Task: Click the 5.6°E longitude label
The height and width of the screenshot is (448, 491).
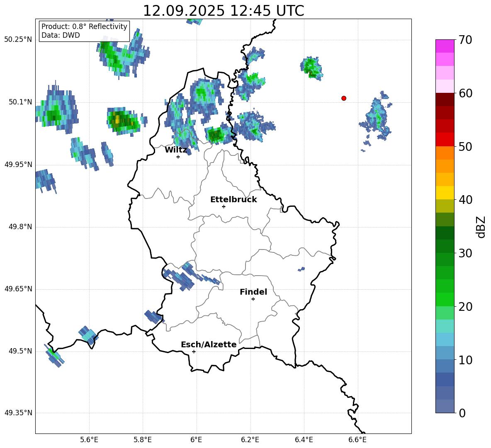Action: pyautogui.click(x=89, y=440)
